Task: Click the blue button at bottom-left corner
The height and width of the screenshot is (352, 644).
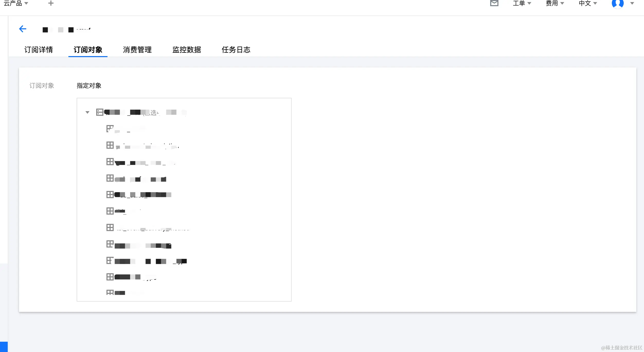Action: [x=4, y=347]
